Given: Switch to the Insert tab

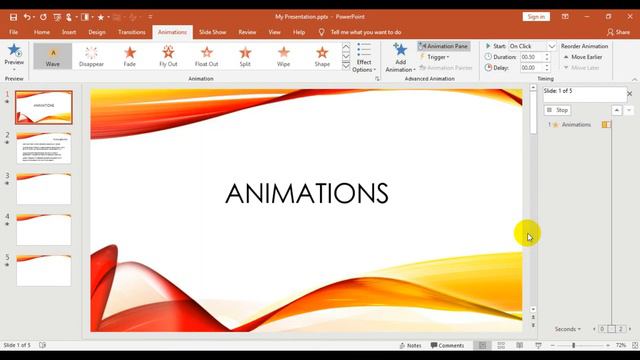Looking at the screenshot, I should [x=69, y=32].
